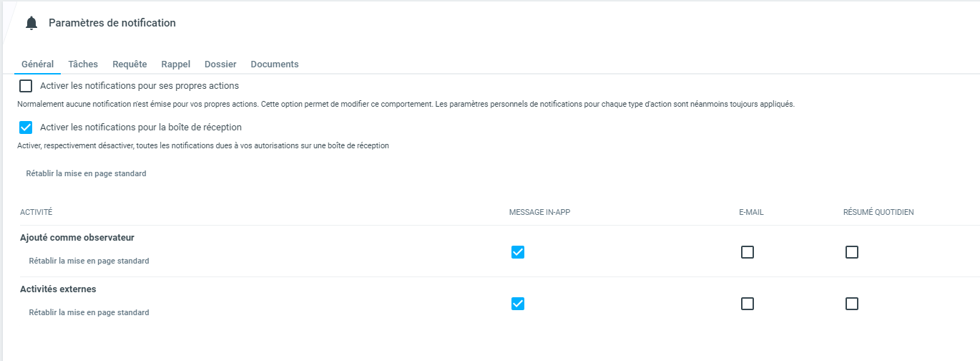Select the Requête tab
The width and height of the screenshot is (980, 361).
(x=129, y=64)
